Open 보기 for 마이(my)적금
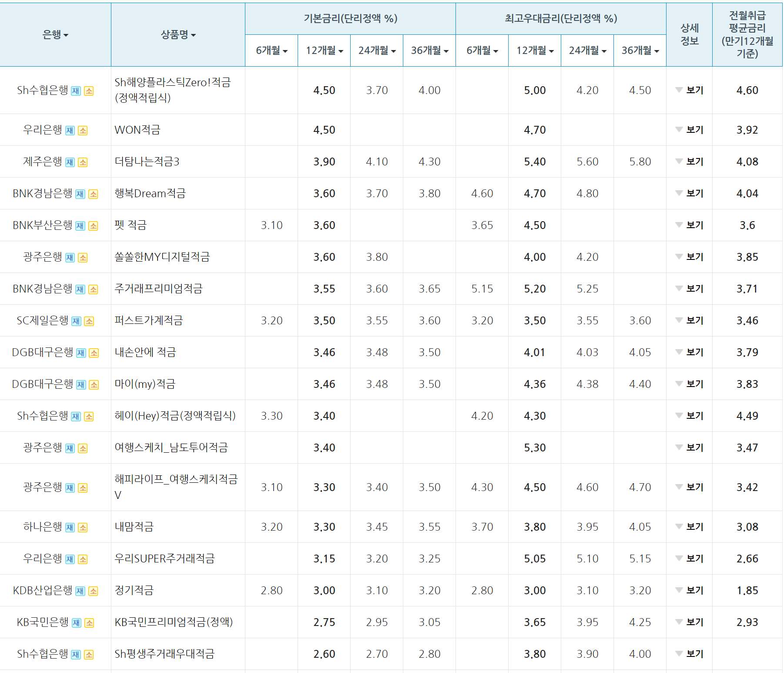This screenshot has width=784, height=673. [690, 384]
